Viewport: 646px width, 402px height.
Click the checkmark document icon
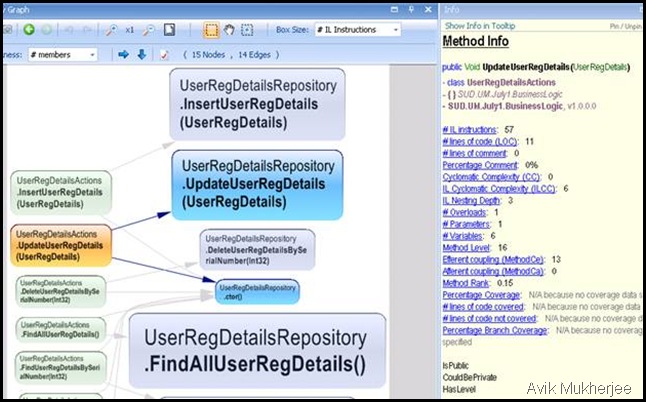164,55
